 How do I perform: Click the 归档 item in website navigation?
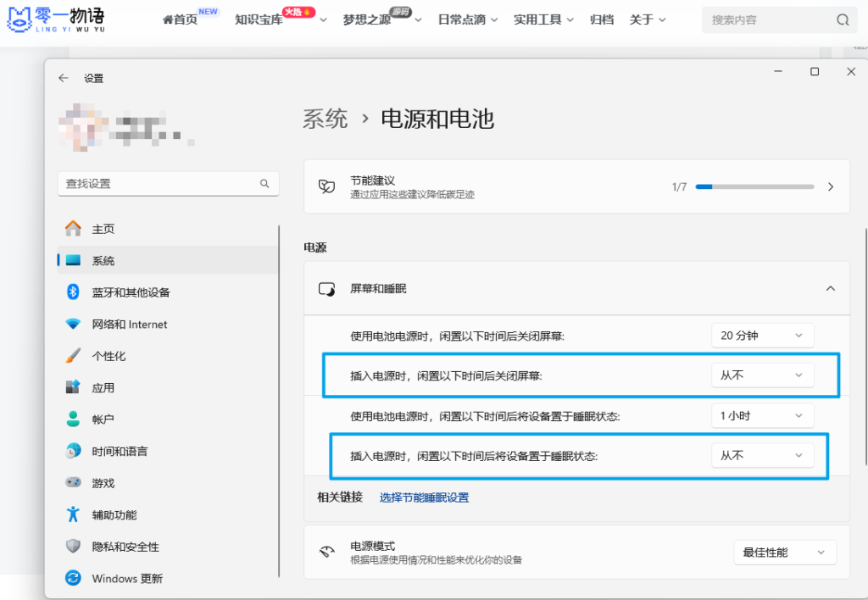click(x=601, y=19)
